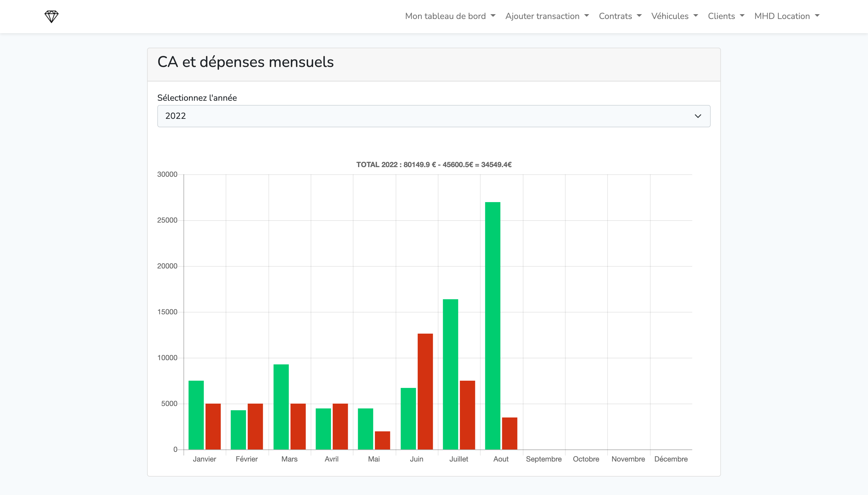
Task: Select the green Février revenue bar
Action: (238, 430)
